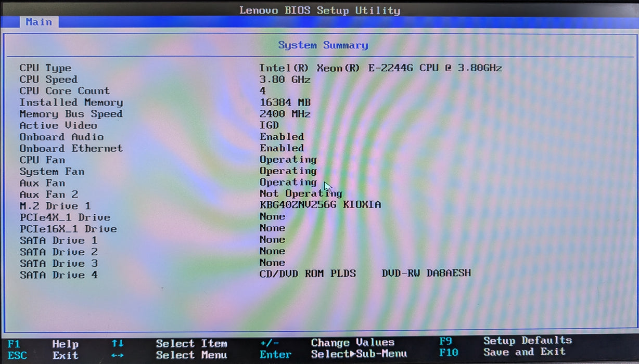
Task: Click the F1 Help hint
Action: click(43, 344)
